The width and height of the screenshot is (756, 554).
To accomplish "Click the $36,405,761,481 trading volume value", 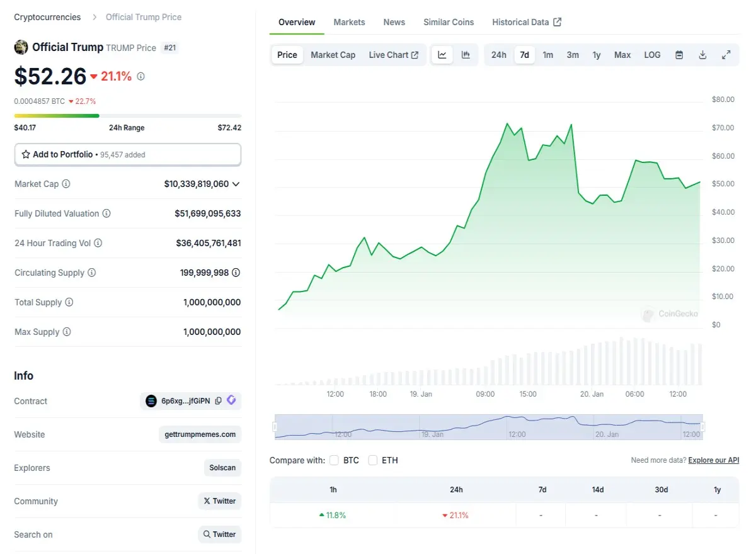I will pyautogui.click(x=209, y=243).
